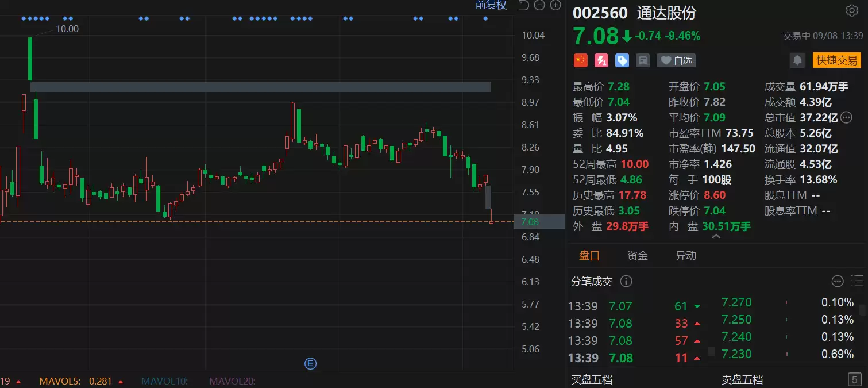Click the blue price tag icon

(622, 60)
